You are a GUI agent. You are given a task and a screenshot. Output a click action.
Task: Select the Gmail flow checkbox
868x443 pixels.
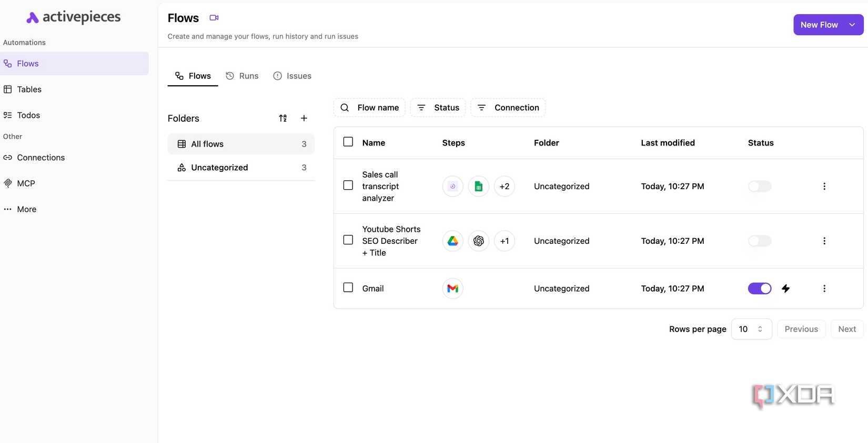pyautogui.click(x=348, y=287)
